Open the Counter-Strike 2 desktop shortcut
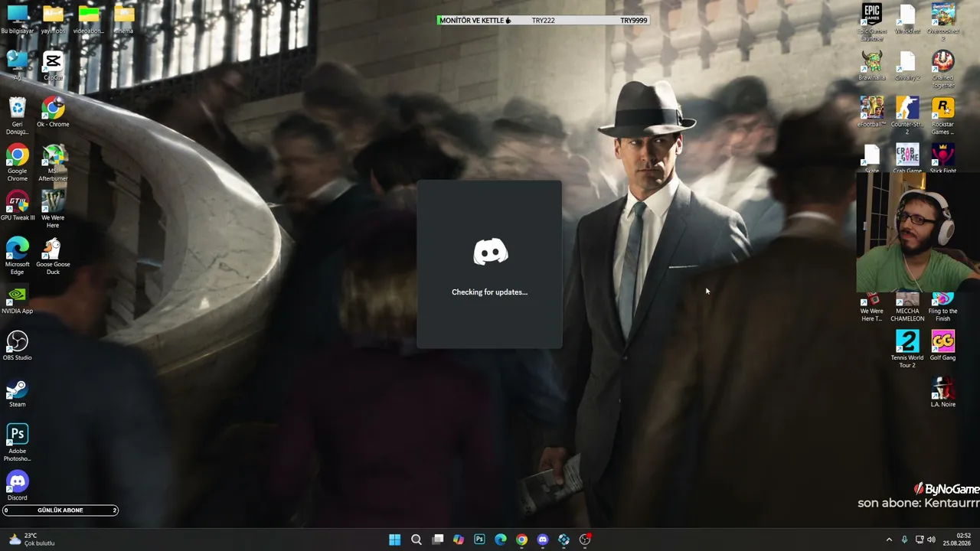 click(x=907, y=116)
